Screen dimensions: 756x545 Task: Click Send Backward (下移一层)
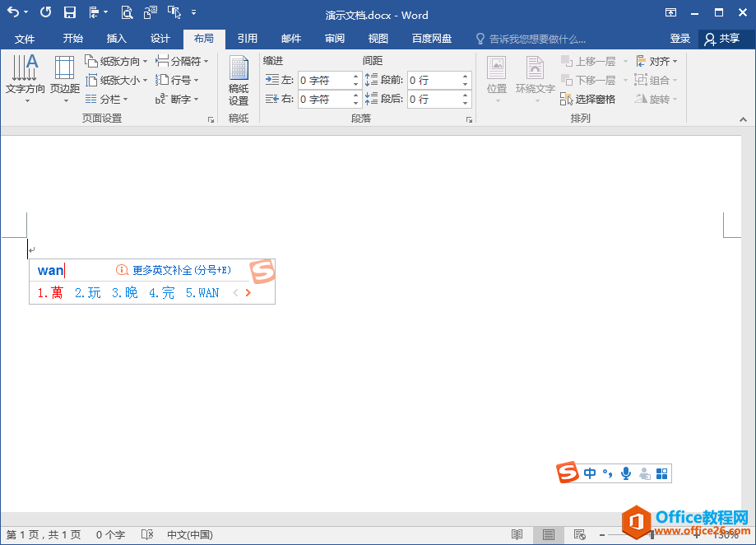click(x=588, y=80)
